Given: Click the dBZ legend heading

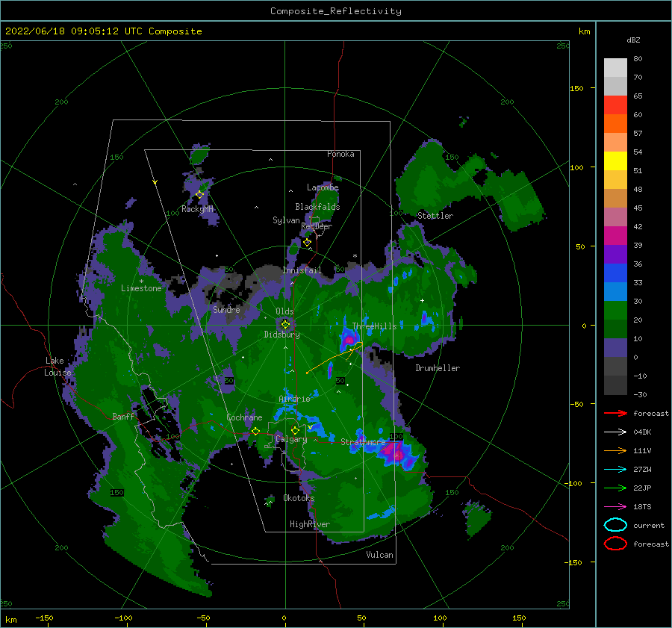Looking at the screenshot, I should point(633,40).
